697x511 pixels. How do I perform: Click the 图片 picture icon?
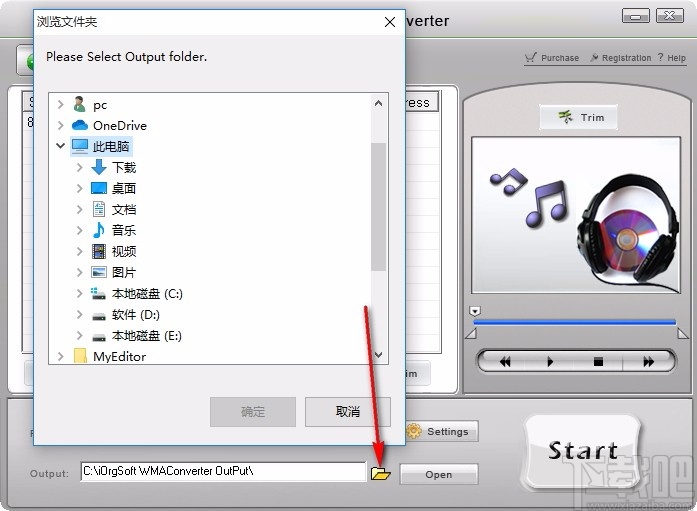[x=99, y=272]
